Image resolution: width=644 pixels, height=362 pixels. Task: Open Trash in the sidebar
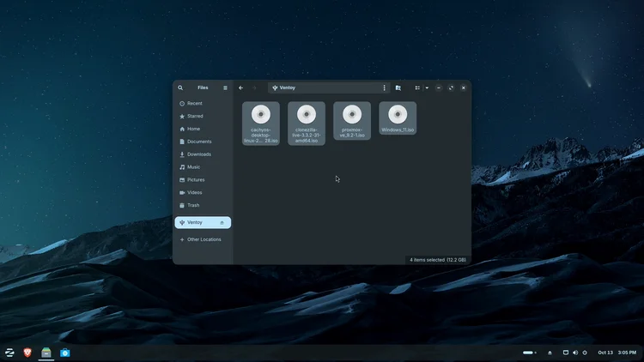click(203, 205)
